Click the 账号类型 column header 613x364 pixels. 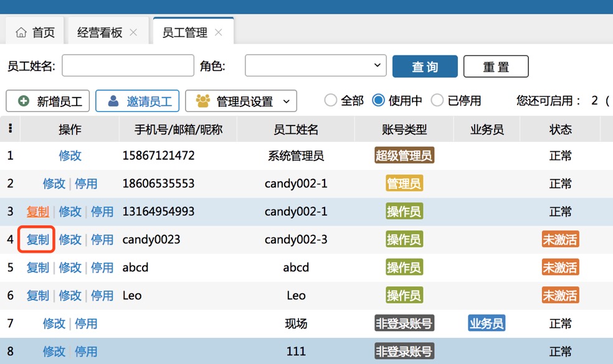pyautogui.click(x=404, y=129)
